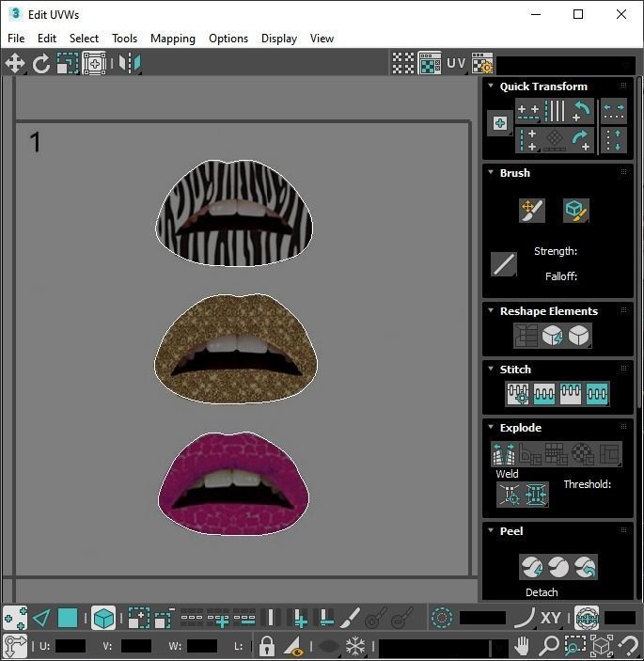Click the Break icon in Explode panel
The height and width of the screenshot is (661, 644).
coord(504,453)
